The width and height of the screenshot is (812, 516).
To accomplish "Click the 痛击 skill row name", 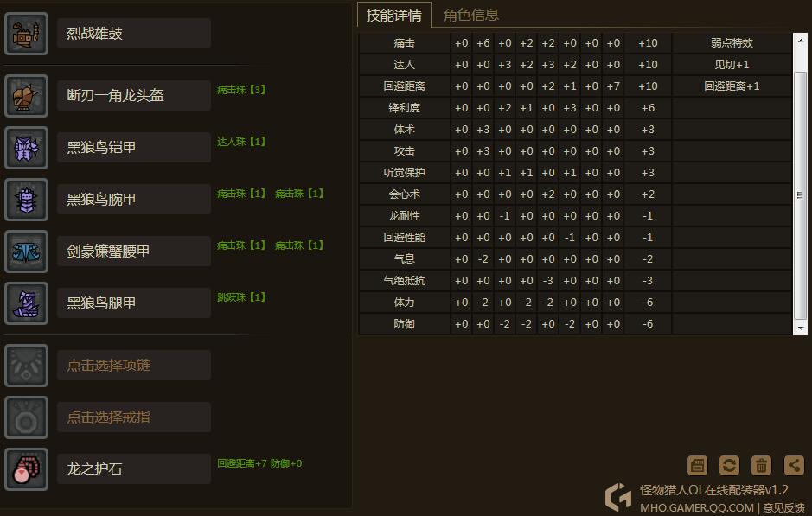I will click(x=404, y=43).
